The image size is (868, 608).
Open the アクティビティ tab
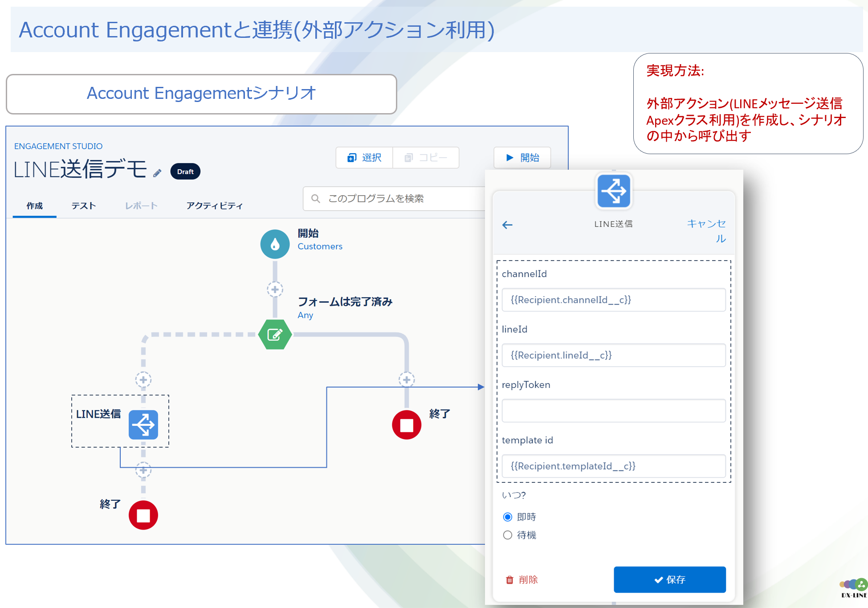(x=214, y=206)
